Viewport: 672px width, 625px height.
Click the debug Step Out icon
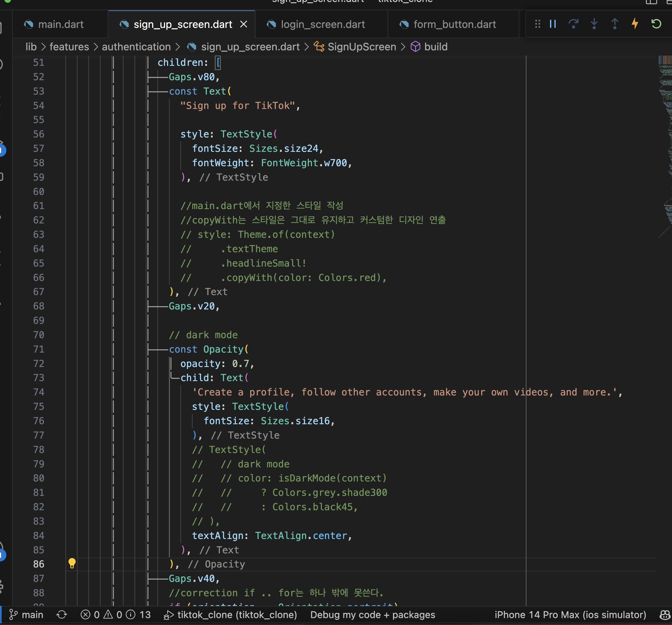(x=614, y=24)
